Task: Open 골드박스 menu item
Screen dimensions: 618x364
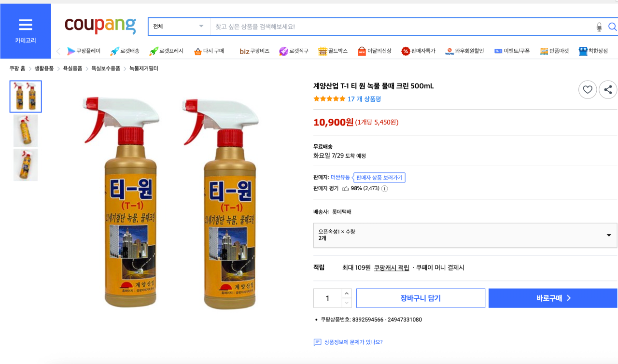Action: coord(333,51)
